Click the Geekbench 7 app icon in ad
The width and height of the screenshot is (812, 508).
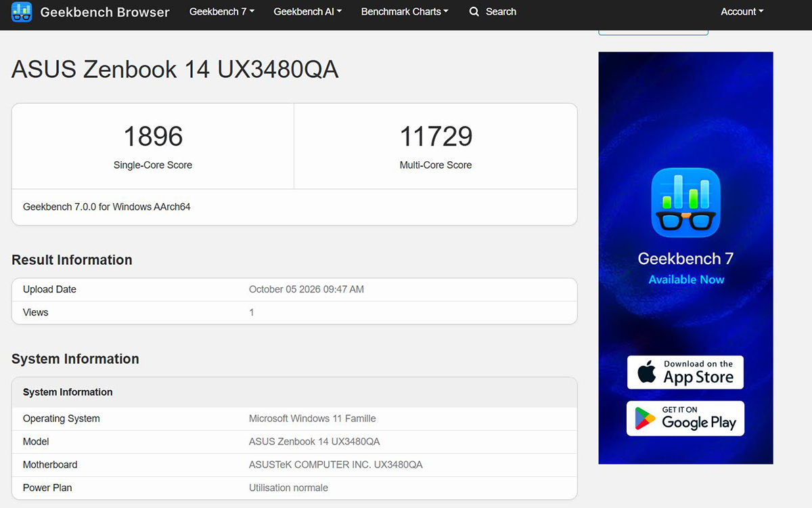click(x=685, y=203)
